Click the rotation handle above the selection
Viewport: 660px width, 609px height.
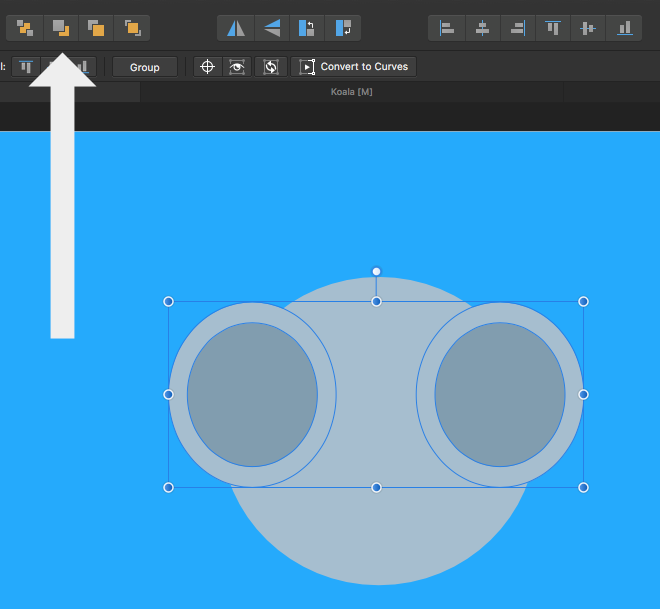[x=376, y=271]
